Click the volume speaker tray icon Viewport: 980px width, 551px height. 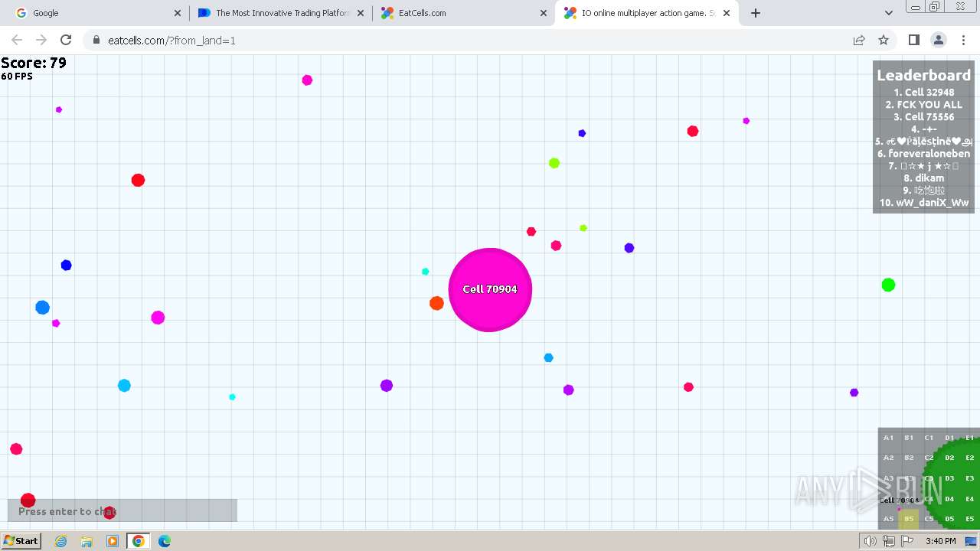[871, 541]
